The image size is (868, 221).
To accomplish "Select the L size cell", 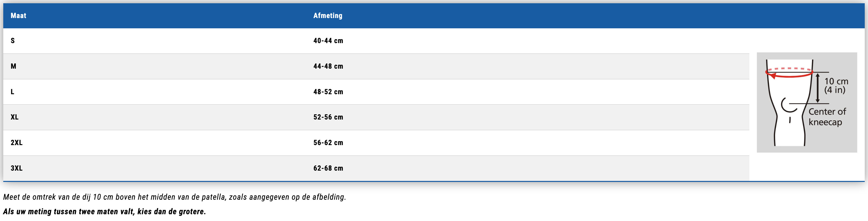I will 13,92.
